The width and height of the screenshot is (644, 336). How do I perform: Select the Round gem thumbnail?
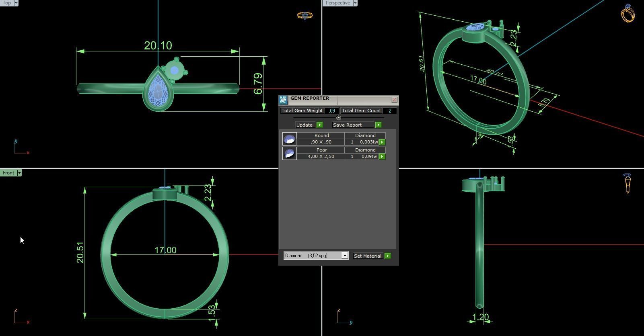290,139
